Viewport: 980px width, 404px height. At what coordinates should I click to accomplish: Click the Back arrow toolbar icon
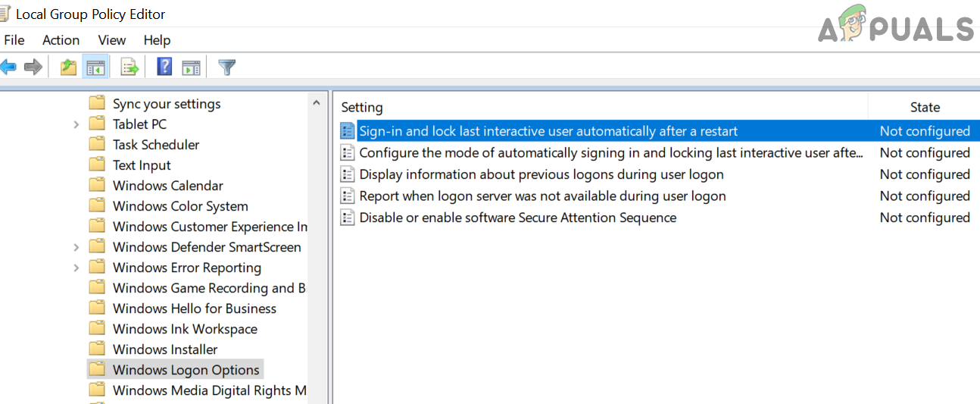click(x=8, y=67)
